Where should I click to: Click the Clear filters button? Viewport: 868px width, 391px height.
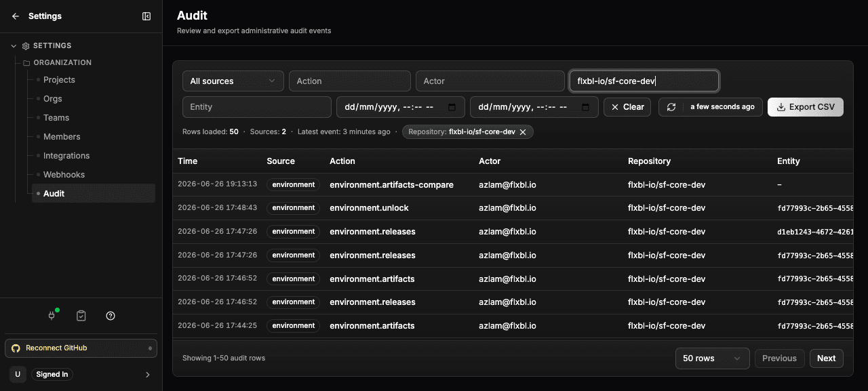(x=627, y=107)
